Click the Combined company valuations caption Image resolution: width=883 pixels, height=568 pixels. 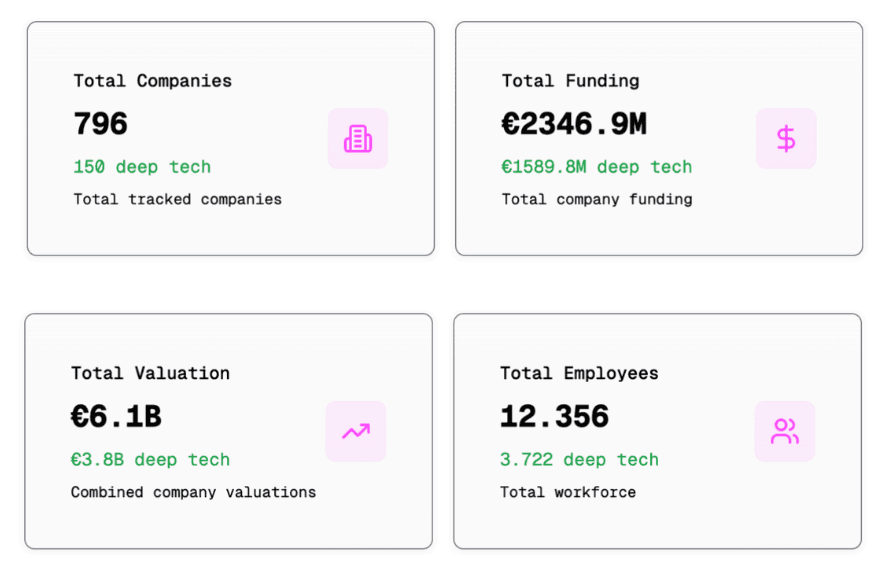[x=193, y=492]
